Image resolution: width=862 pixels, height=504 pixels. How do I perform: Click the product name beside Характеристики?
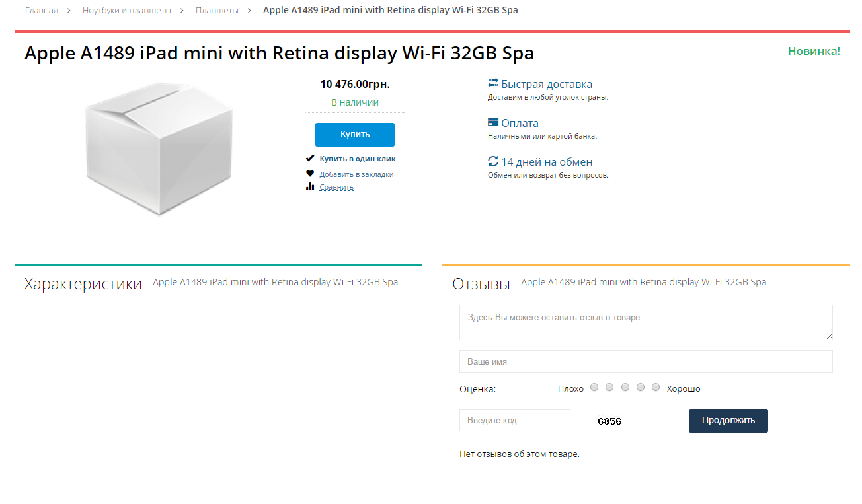[x=276, y=282]
